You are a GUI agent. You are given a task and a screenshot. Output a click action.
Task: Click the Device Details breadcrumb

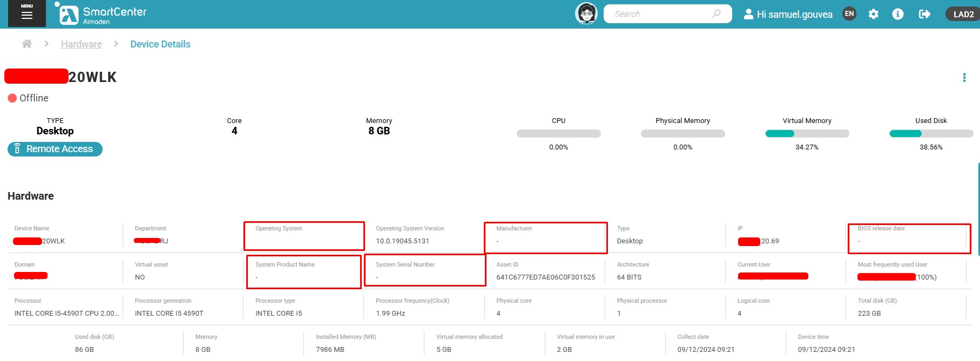click(160, 44)
